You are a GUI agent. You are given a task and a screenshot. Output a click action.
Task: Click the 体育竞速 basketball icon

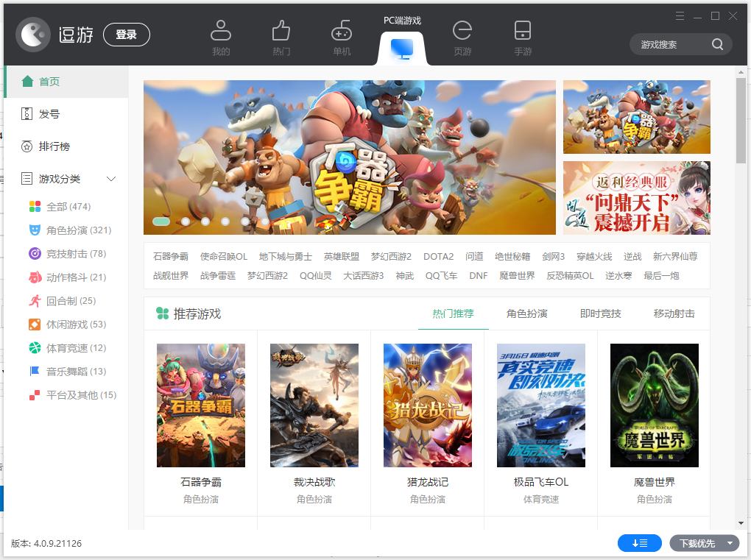[x=35, y=348]
